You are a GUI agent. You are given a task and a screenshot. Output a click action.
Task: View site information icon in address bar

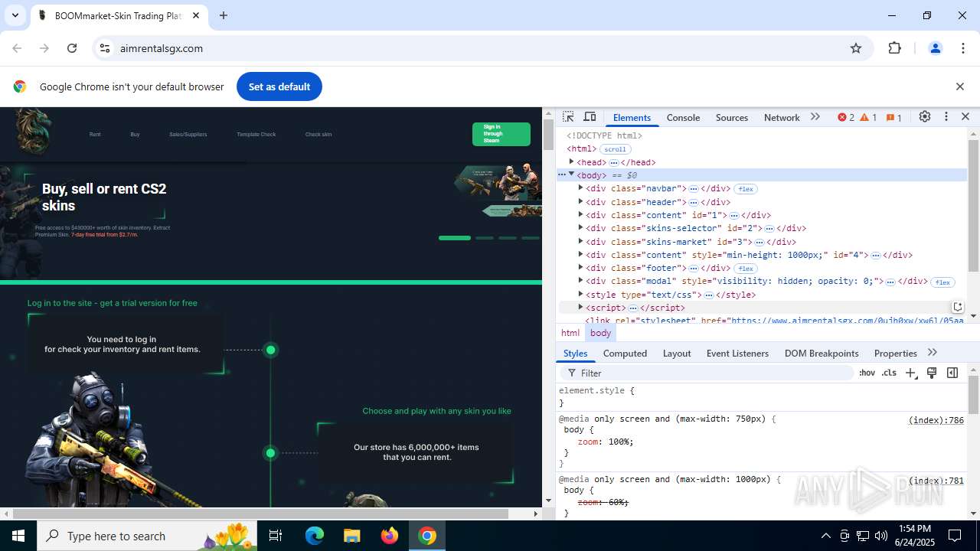pos(106,48)
